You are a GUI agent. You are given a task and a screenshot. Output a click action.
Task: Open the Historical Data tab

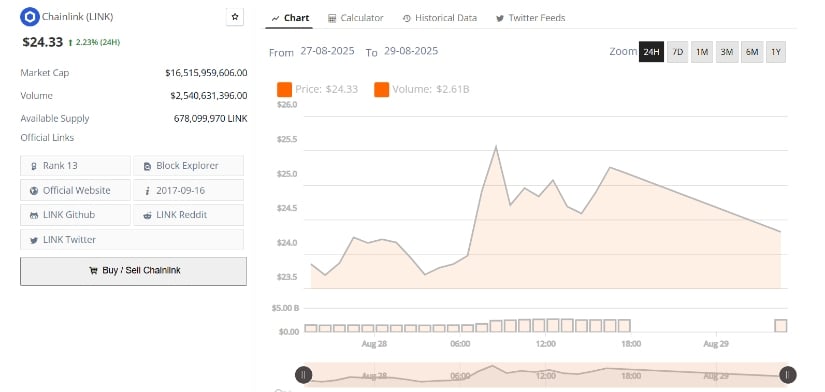click(440, 18)
